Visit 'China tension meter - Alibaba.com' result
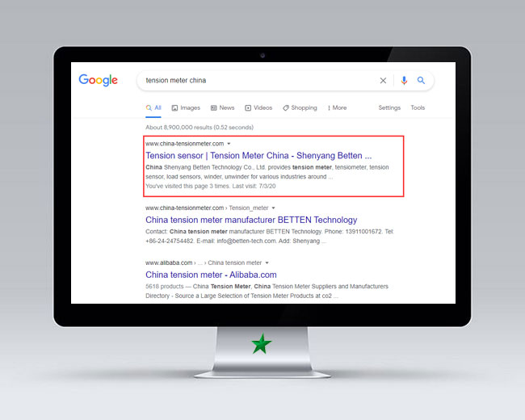Image resolution: width=525 pixels, height=420 pixels. tap(211, 275)
